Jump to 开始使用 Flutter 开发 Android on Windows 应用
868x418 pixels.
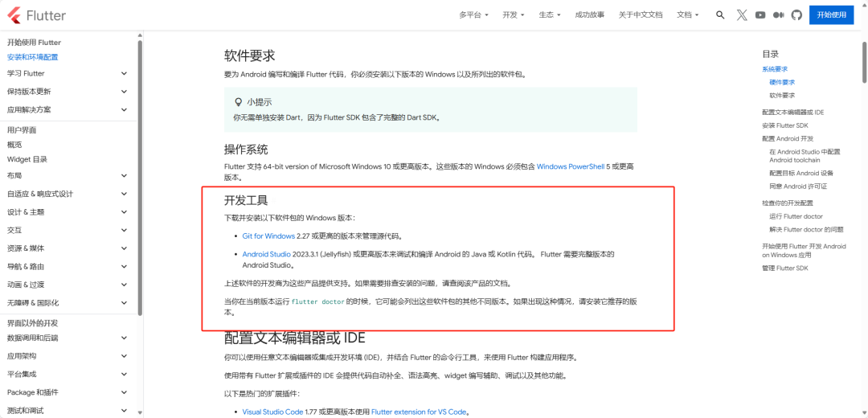coord(805,251)
